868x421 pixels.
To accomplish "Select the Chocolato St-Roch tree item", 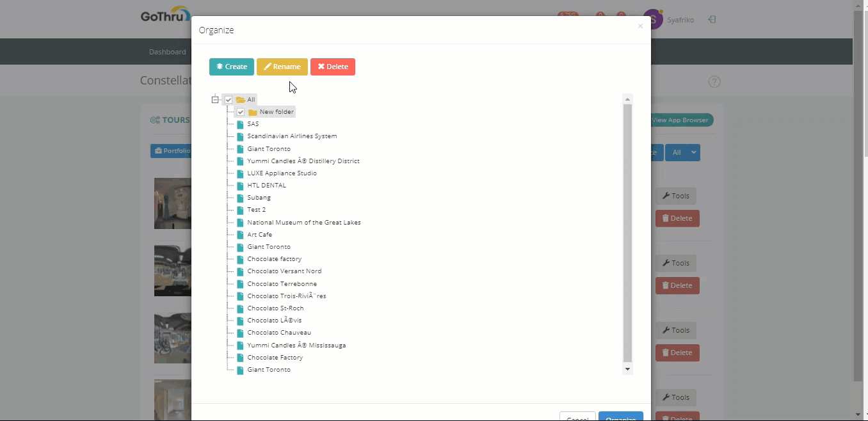I will tap(275, 308).
